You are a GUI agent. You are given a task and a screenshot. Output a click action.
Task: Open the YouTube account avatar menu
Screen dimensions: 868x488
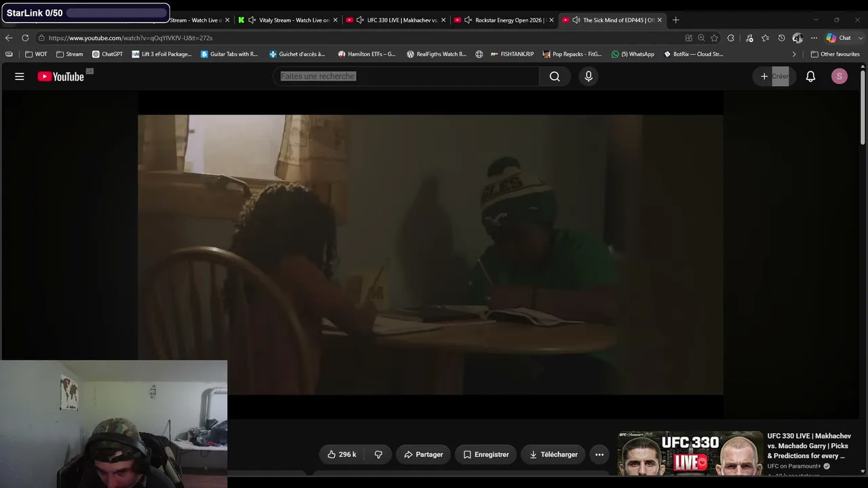[840, 77]
